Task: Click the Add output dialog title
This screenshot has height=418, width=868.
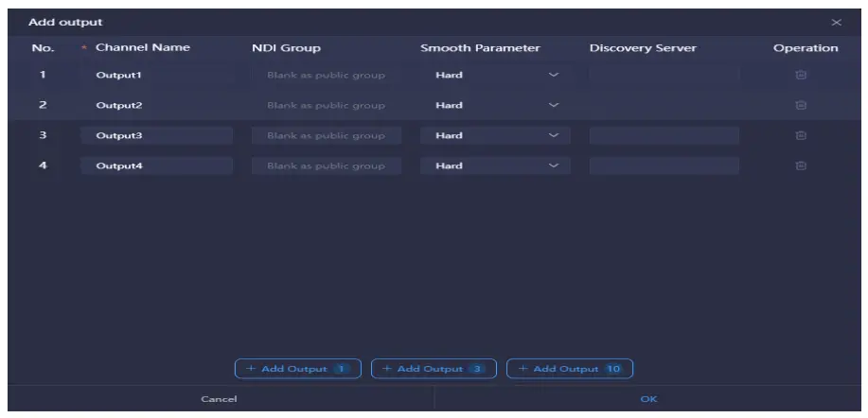Action: [x=65, y=23]
